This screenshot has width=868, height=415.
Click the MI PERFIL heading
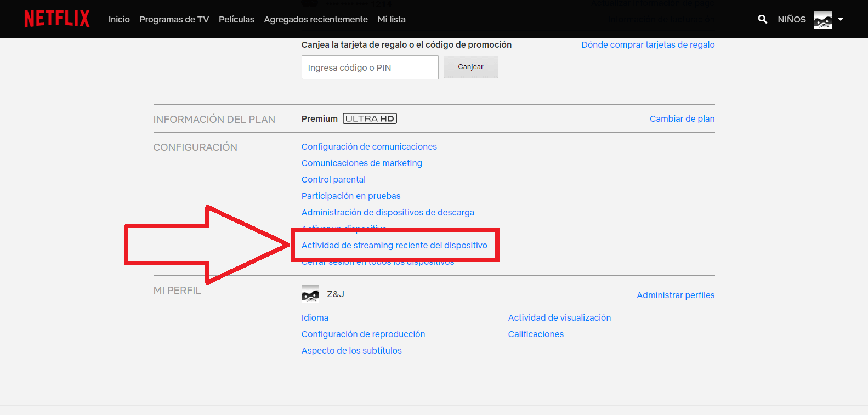[177, 291]
